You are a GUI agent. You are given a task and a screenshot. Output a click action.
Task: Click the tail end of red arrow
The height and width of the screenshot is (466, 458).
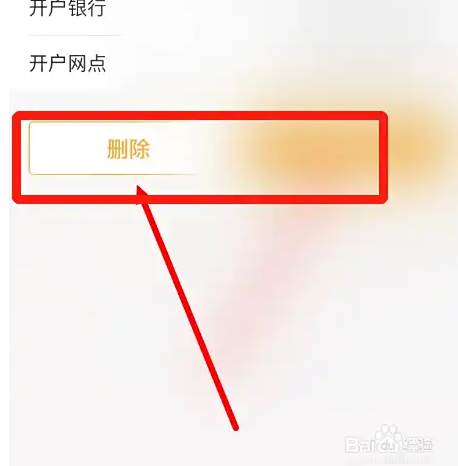(x=235, y=427)
